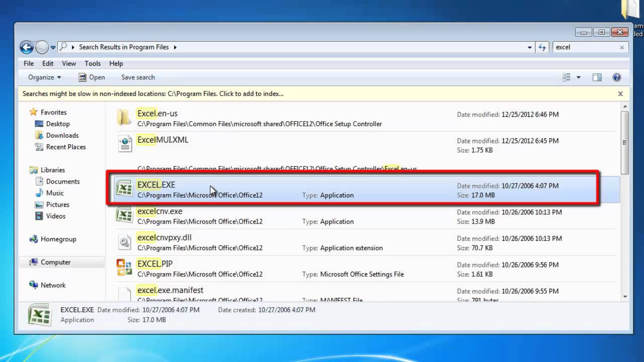Select the excel.exe.manifest file name
Image resolution: width=644 pixels, height=362 pixels.
point(170,290)
